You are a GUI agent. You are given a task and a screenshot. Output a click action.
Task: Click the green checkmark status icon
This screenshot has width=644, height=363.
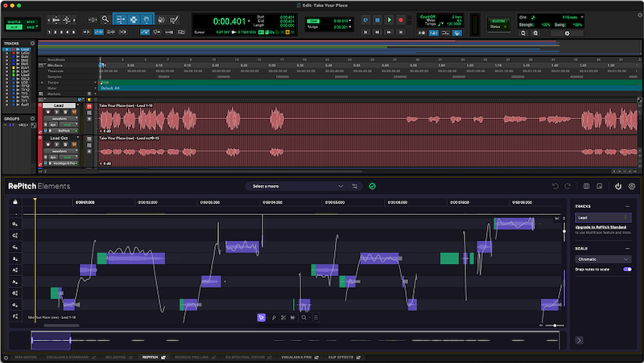tap(372, 186)
